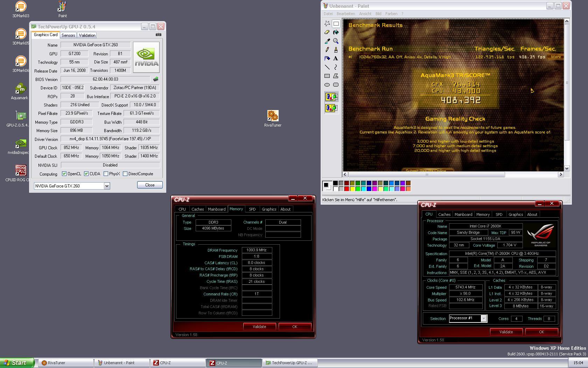Open the Datei menu in Paint
Screen dimensions: 588x368
328,14
